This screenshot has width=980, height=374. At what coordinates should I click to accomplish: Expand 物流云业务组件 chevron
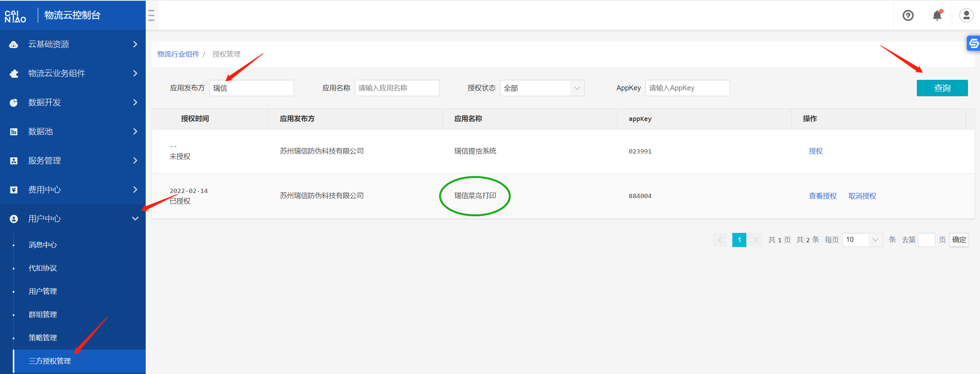pos(135,73)
